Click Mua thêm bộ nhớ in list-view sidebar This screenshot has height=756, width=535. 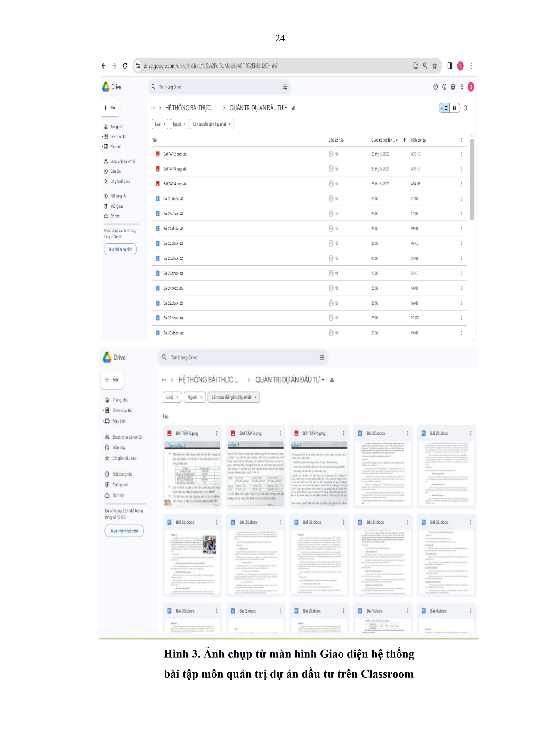click(120, 249)
